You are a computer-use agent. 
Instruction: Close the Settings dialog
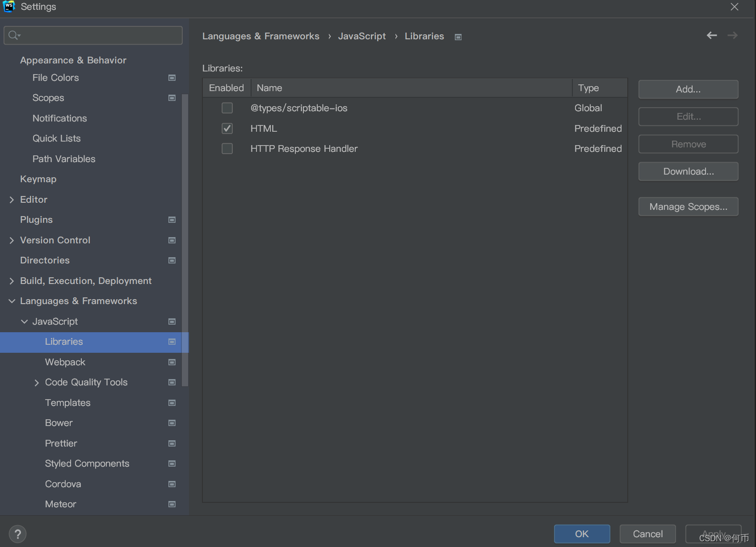coord(735,7)
